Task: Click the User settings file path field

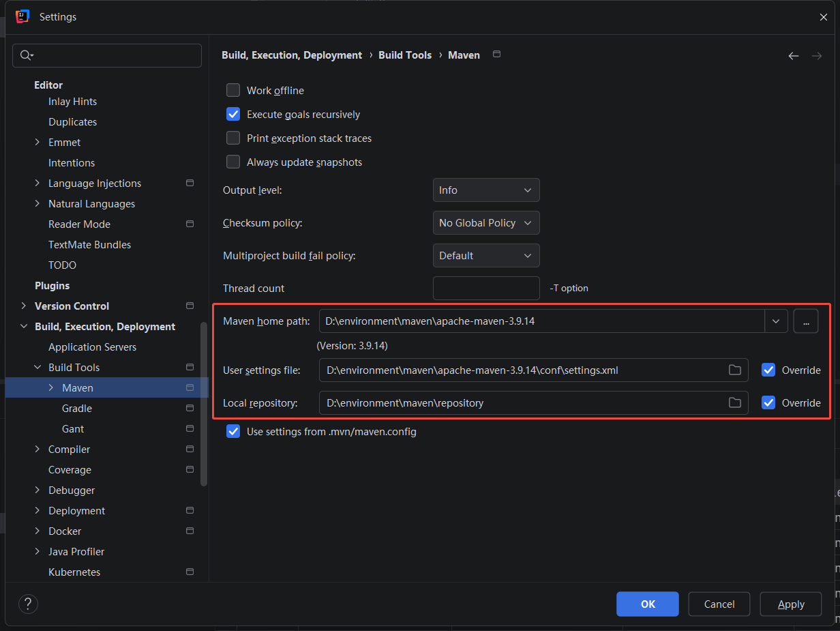Action: [x=534, y=370]
